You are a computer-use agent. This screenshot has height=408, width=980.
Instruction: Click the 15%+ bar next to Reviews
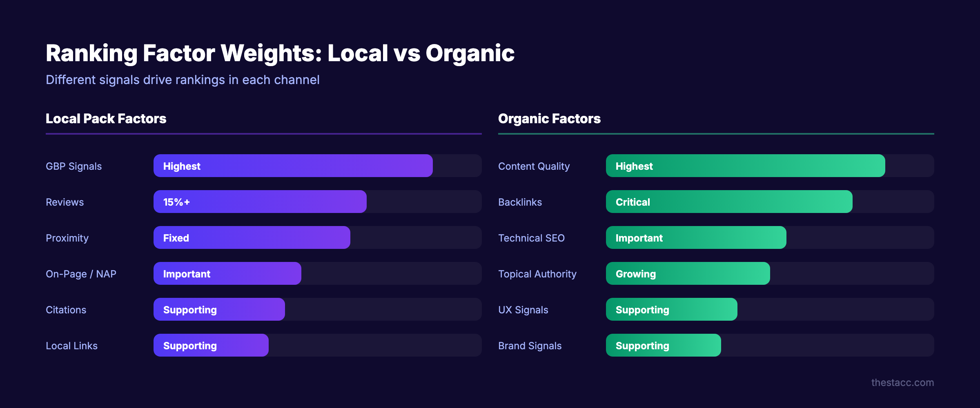click(259, 202)
